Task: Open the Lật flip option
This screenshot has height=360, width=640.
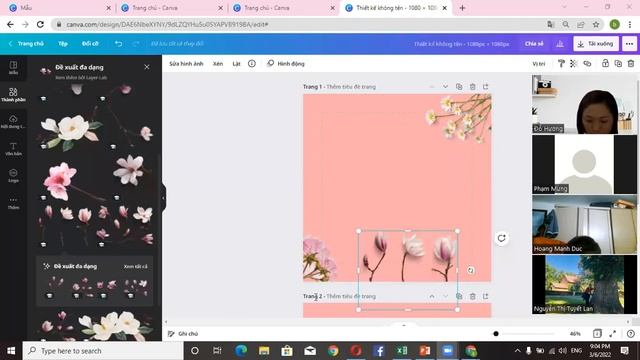Action: click(x=236, y=64)
